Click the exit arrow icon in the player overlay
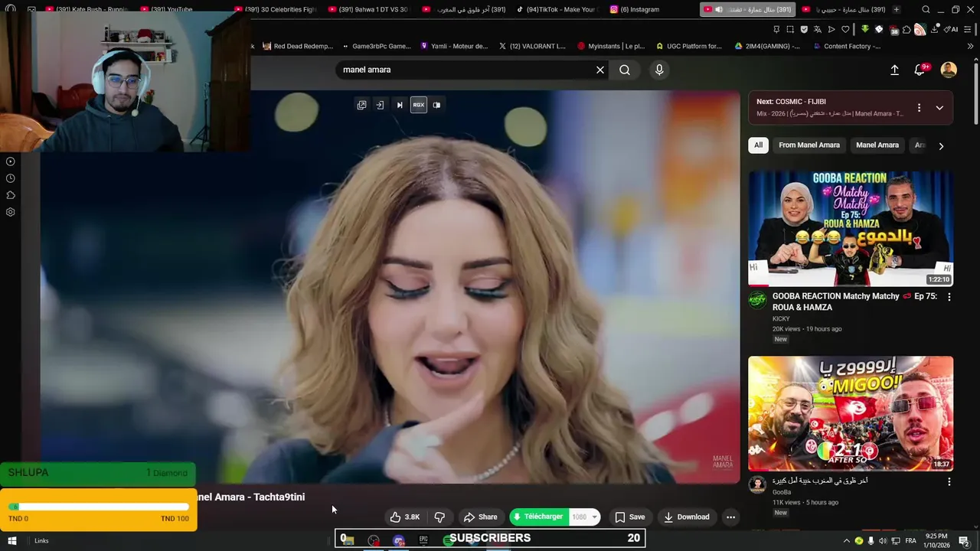Screen dimensions: 980x551 (x=380, y=105)
